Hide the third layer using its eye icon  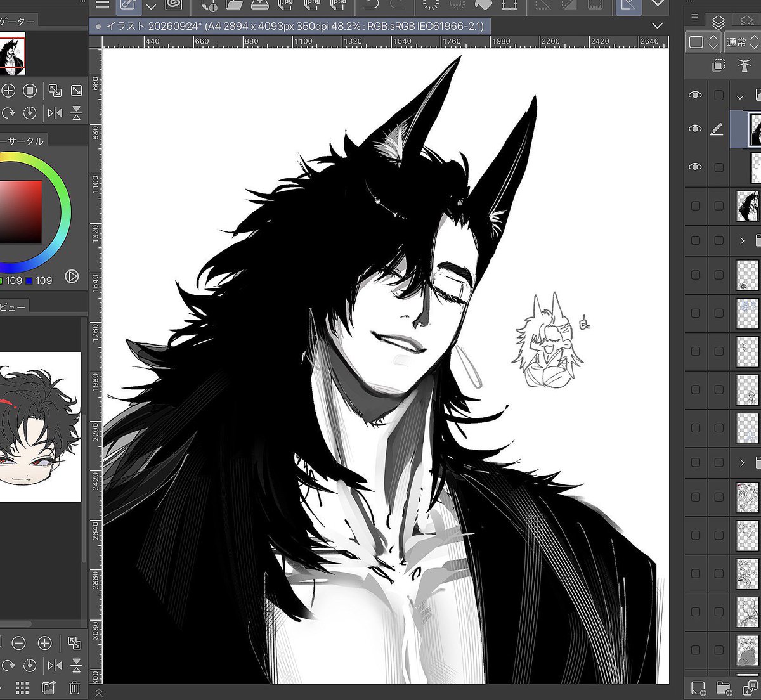point(696,167)
